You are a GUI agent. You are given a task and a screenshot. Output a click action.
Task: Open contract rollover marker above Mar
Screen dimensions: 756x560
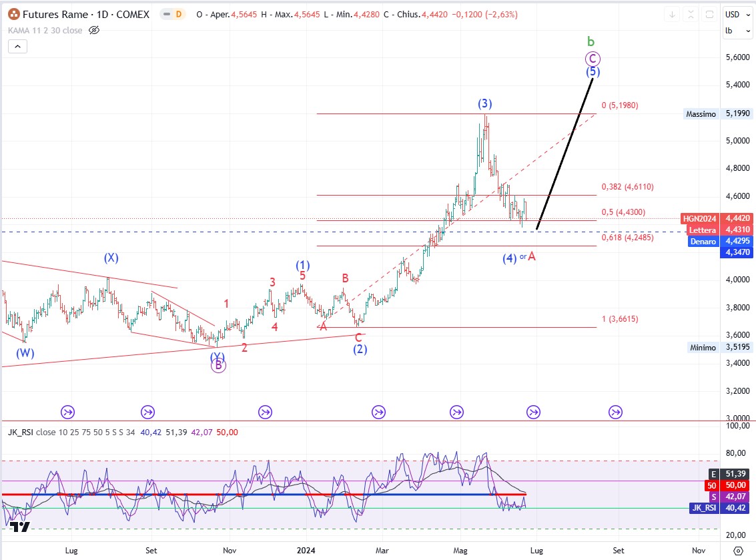coord(378,412)
